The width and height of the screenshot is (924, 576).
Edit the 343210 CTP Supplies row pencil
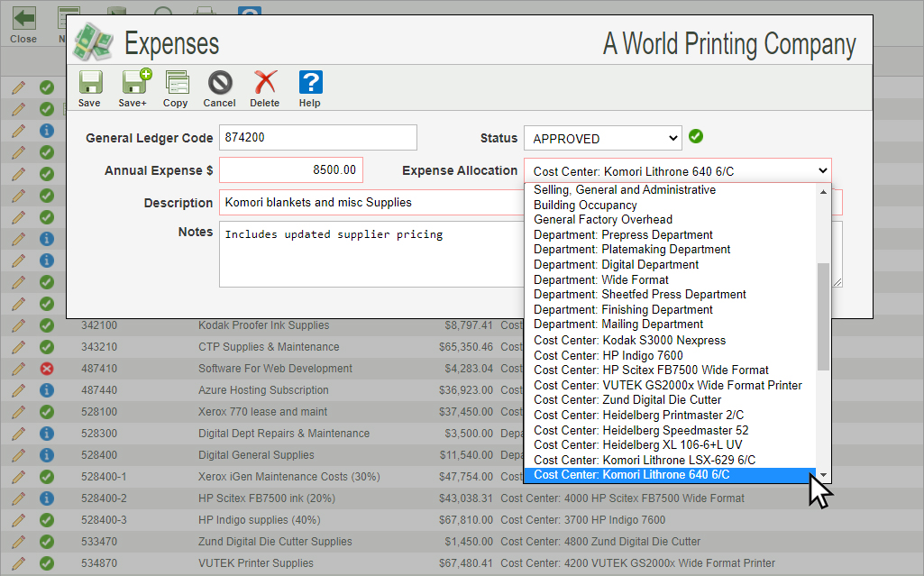(18, 347)
